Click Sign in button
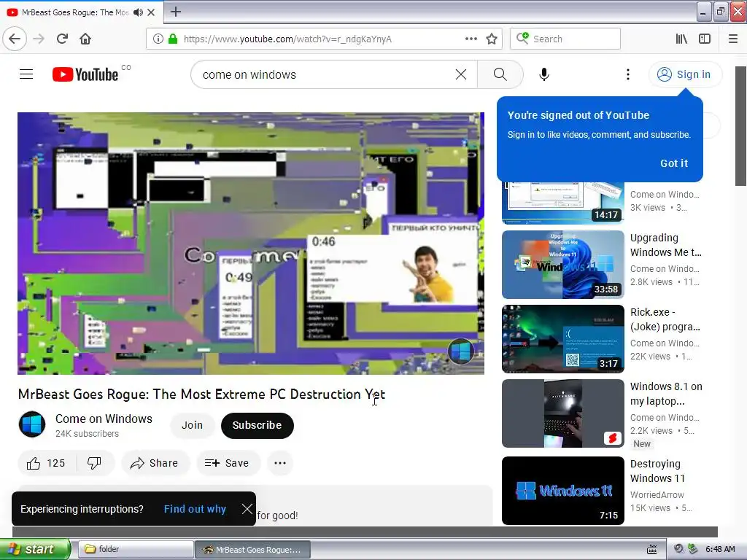Image resolution: width=747 pixels, height=560 pixels. pos(685,74)
